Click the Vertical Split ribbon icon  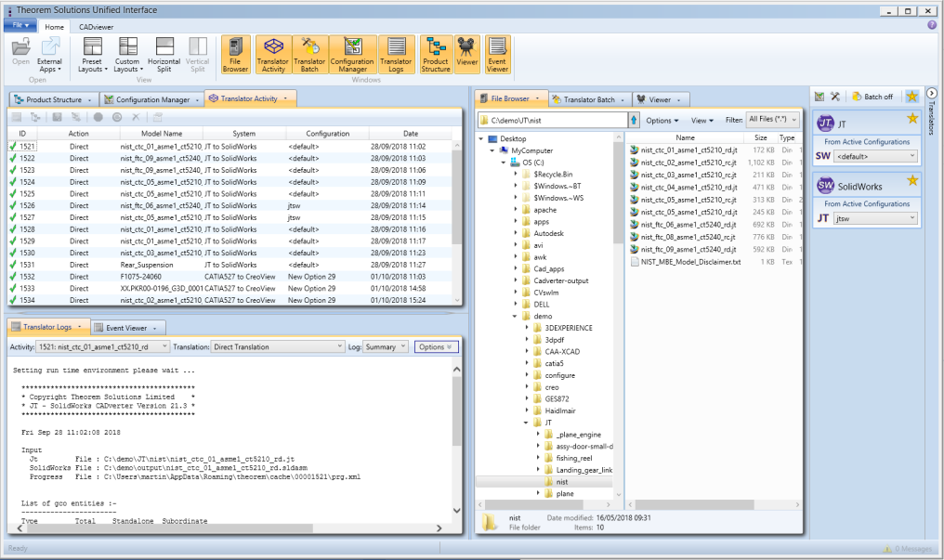198,54
